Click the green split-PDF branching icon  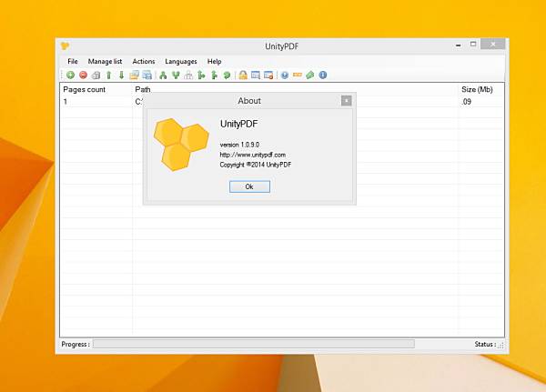pyautogui.click(x=163, y=75)
